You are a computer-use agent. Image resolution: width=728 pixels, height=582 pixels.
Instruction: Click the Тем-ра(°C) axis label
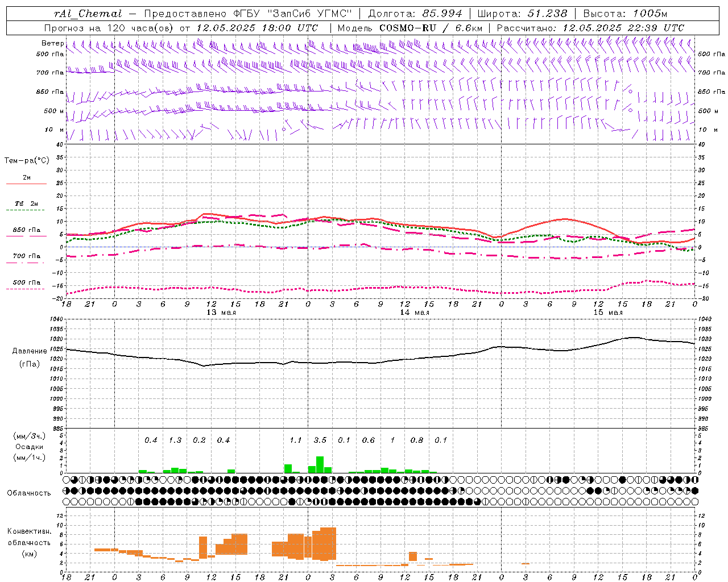click(x=27, y=161)
